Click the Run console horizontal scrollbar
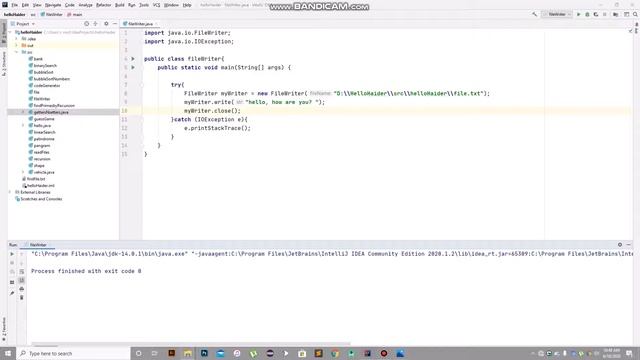This screenshot has width=640, height=360. (191, 344)
